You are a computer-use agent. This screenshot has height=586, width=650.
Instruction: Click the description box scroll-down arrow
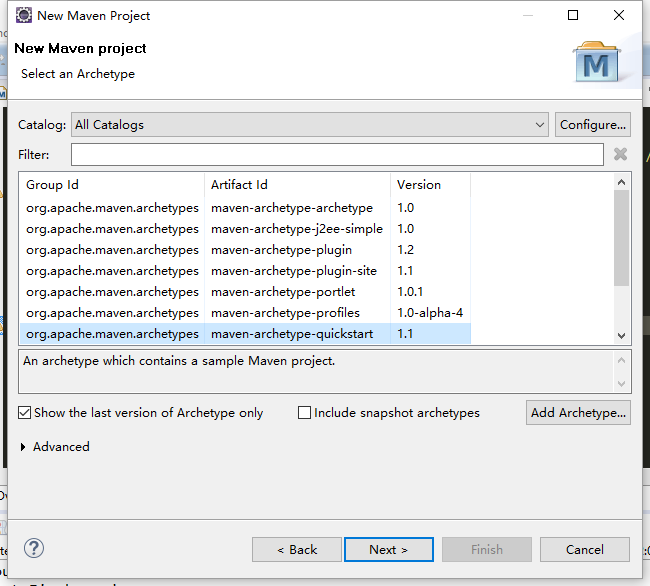pyautogui.click(x=621, y=383)
